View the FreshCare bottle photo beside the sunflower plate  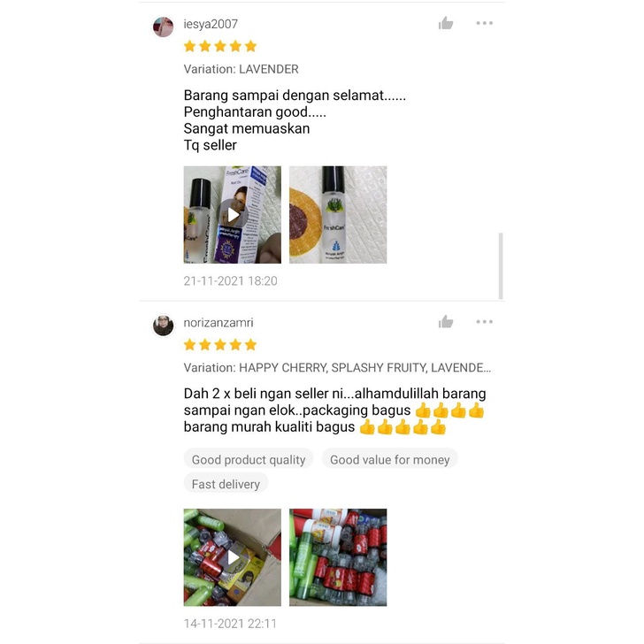pyautogui.click(x=338, y=214)
